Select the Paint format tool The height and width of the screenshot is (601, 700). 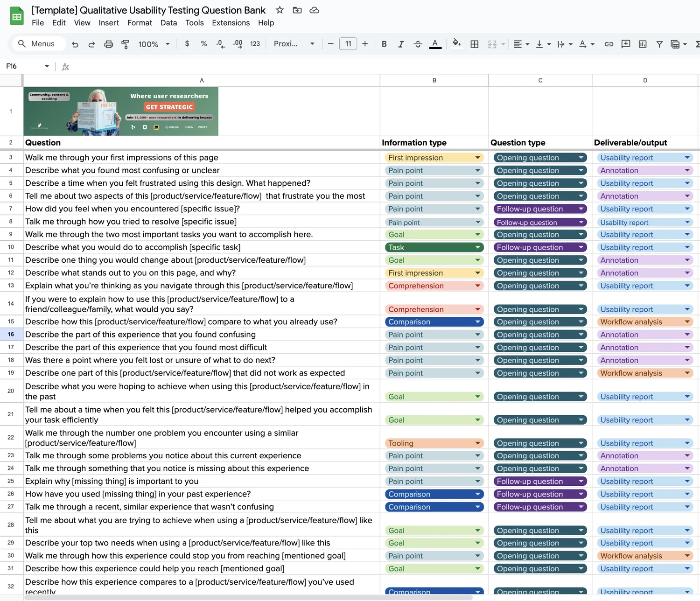pos(125,44)
